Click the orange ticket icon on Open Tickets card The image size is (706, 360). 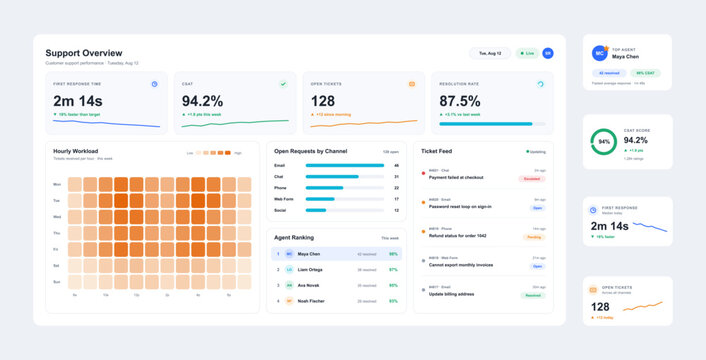coord(412,84)
